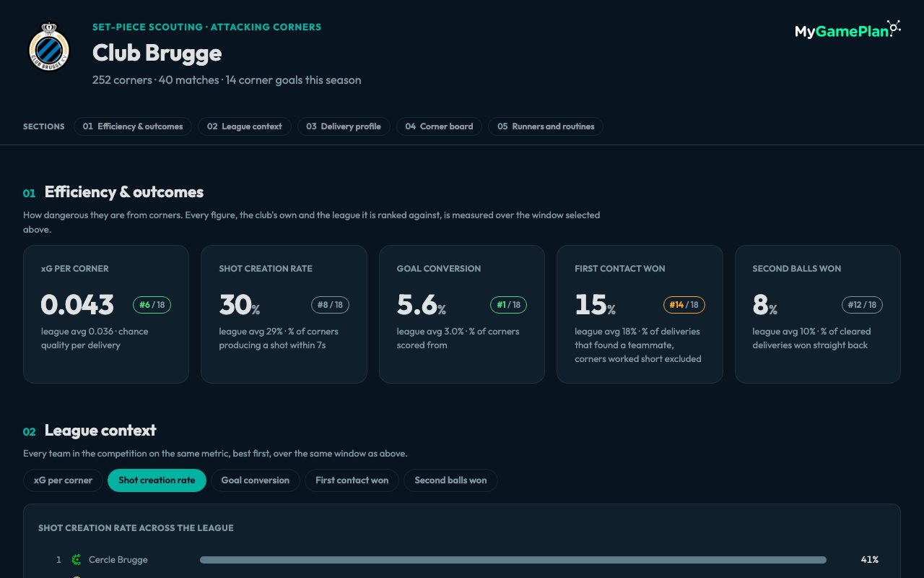The height and width of the screenshot is (578, 924).
Task: Jump to section 01 Efficiency & outcomes pill
Action: pos(133,126)
